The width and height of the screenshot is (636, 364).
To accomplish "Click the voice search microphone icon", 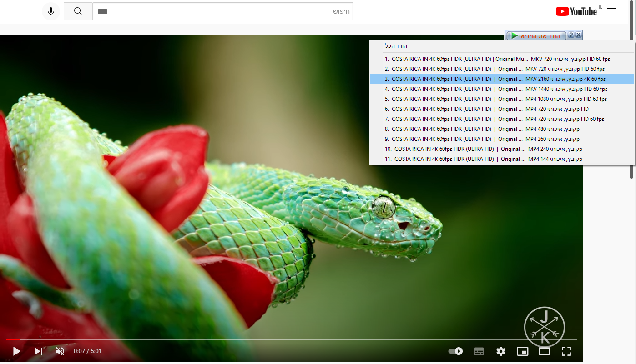I will (x=51, y=11).
